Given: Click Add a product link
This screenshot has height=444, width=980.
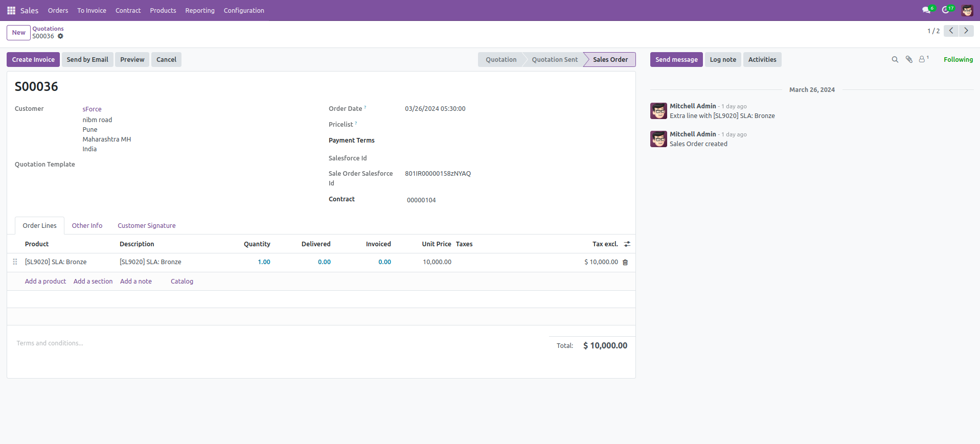Looking at the screenshot, I should pyautogui.click(x=45, y=282).
